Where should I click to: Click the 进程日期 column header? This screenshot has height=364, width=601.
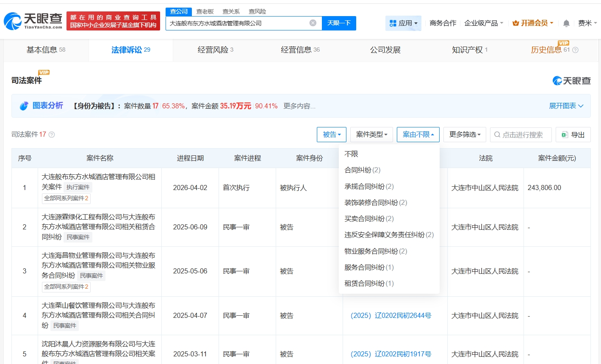pos(190,158)
